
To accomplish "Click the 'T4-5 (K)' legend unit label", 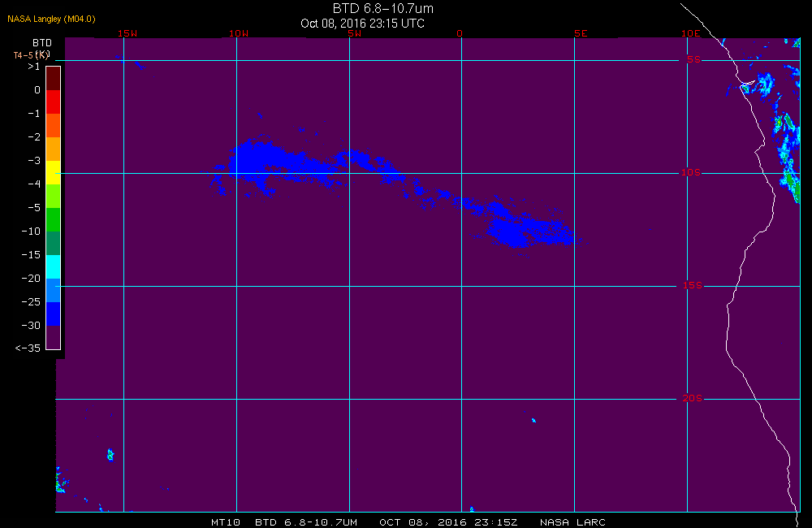I will 32,54.
